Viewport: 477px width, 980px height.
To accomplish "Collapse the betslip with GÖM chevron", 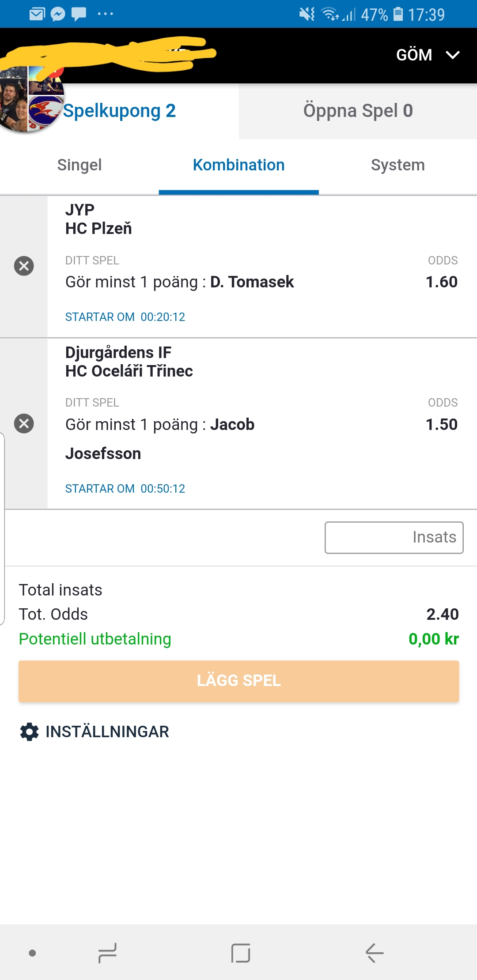I will [453, 55].
